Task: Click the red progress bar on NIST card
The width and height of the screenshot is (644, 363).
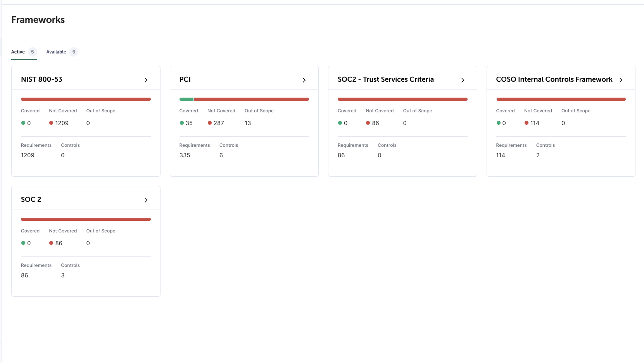Action: pyautogui.click(x=86, y=99)
